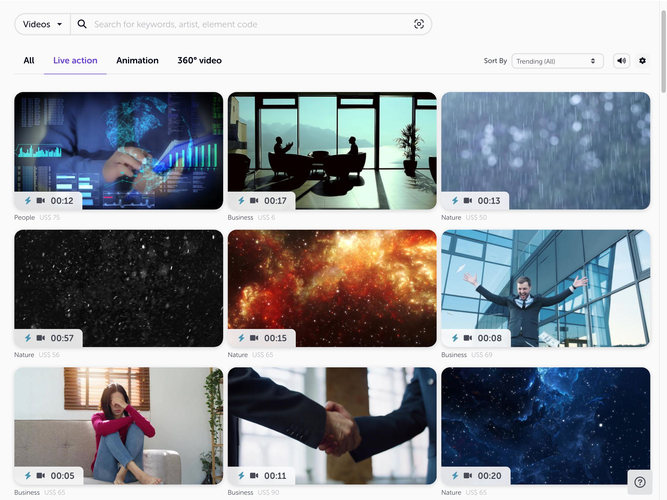Expand the Sort By Trending dropdown
Viewport: 667px width, 500px height.
(x=557, y=61)
